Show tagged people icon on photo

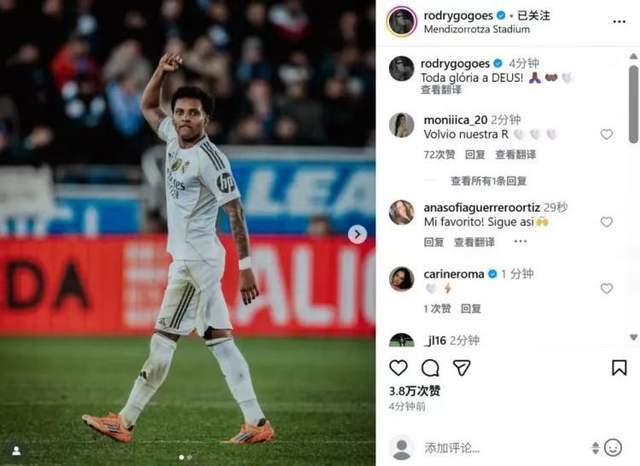coord(17,450)
